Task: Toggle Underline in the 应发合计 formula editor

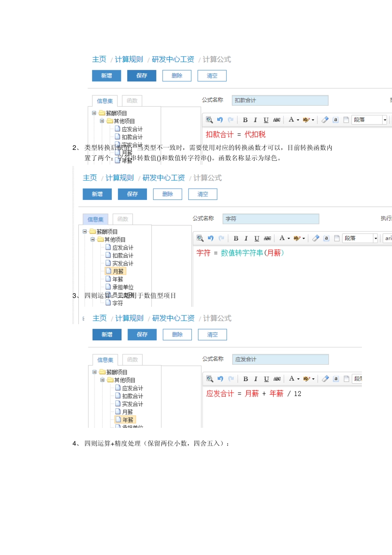Action: (x=267, y=379)
